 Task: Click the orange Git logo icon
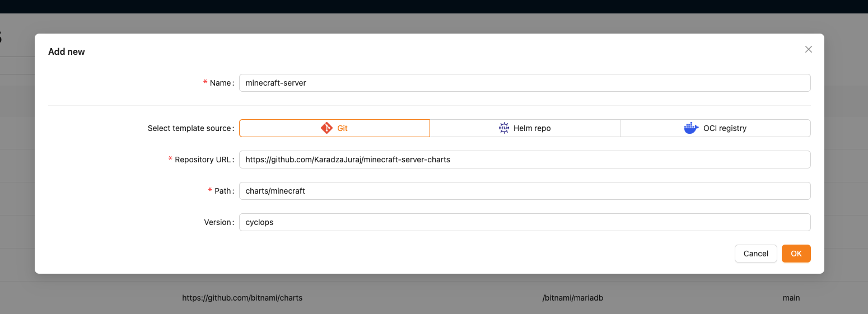coord(326,128)
